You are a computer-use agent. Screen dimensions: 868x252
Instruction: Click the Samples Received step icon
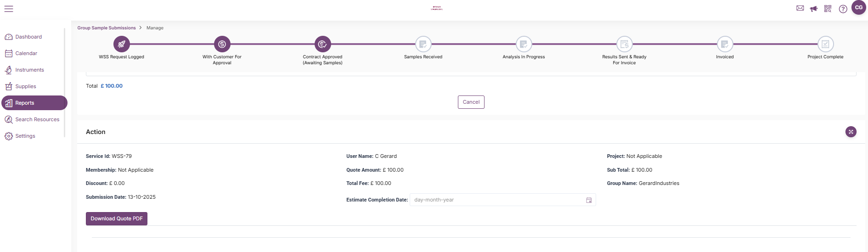pos(423,44)
